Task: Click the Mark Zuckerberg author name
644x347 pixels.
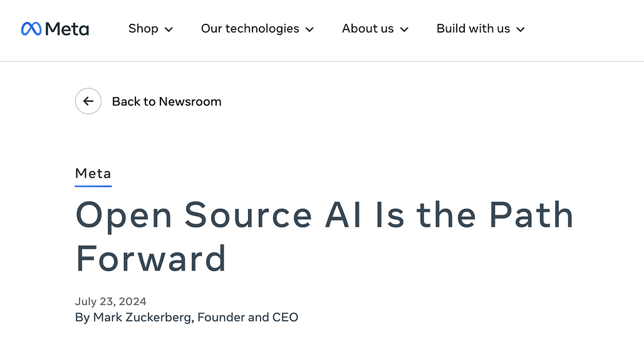Action: point(142,318)
